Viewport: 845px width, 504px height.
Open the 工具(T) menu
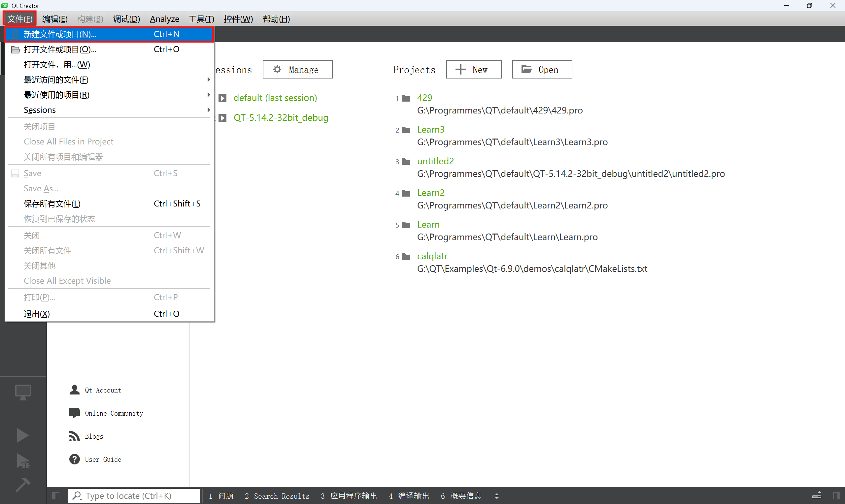pos(201,19)
